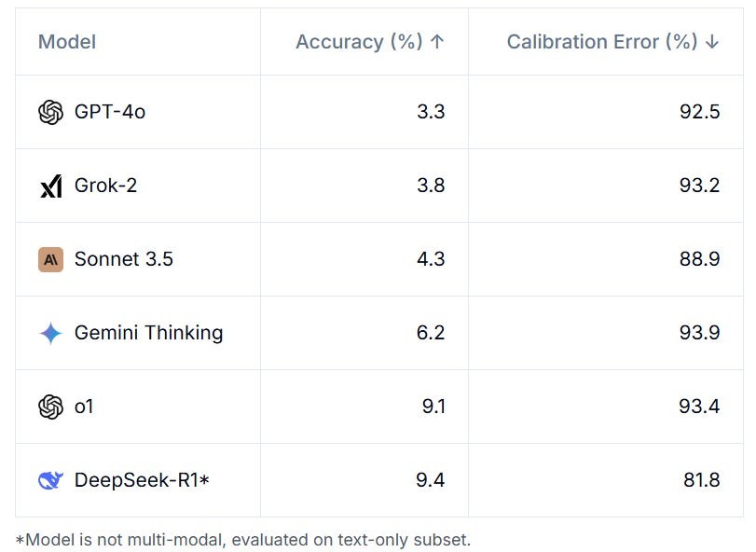Click Sonnet 3.5 calibration error value 88.9

coord(699,259)
